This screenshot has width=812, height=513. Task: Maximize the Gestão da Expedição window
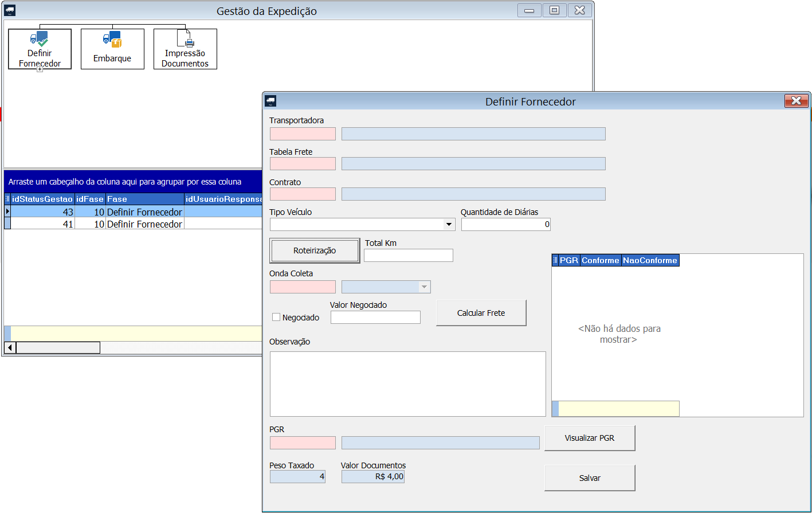point(554,10)
